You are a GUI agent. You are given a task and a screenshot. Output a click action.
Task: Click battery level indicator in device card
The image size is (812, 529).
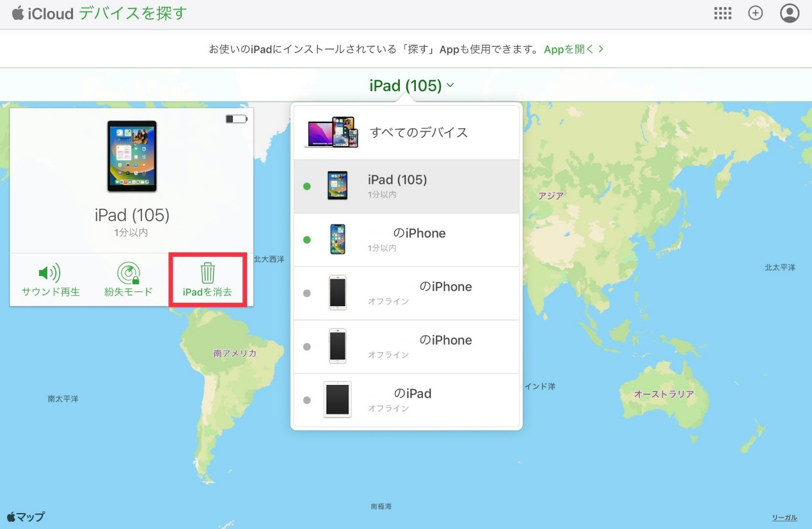pos(236,119)
